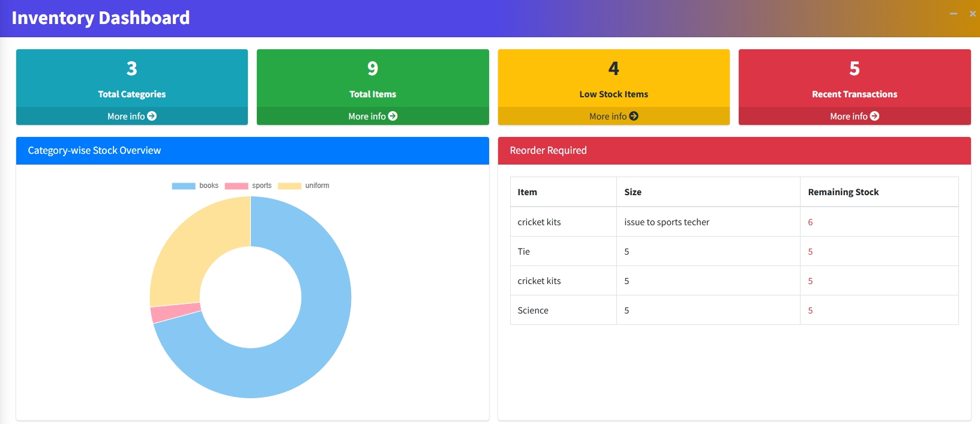Toggle the uniform legend item
This screenshot has width=980, height=424.
click(303, 186)
